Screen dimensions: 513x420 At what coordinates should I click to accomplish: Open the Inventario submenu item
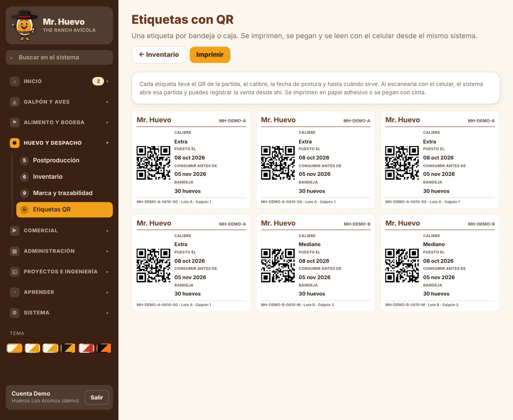[64, 177]
